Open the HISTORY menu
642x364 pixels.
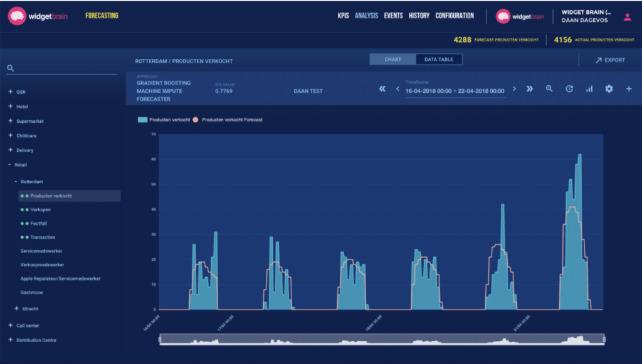(x=419, y=16)
